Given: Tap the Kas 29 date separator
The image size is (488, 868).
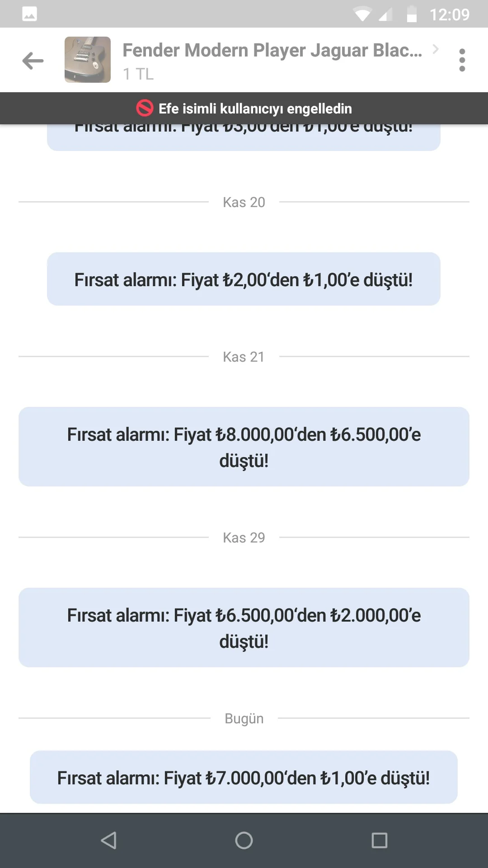Looking at the screenshot, I should pos(244,538).
